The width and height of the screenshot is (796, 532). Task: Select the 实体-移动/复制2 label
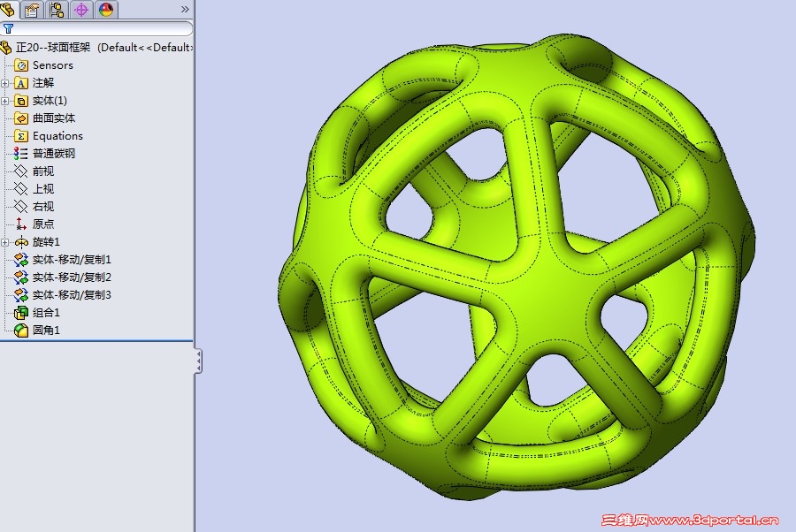72,277
